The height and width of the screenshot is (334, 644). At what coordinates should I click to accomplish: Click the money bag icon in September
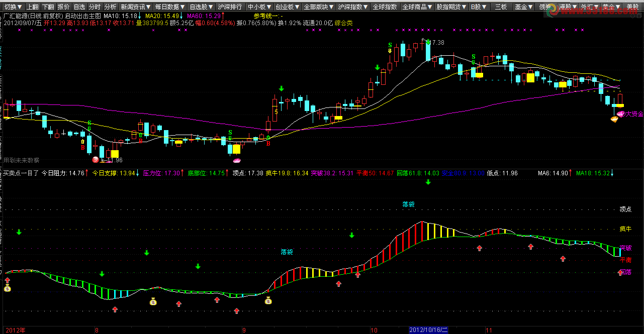(268, 300)
